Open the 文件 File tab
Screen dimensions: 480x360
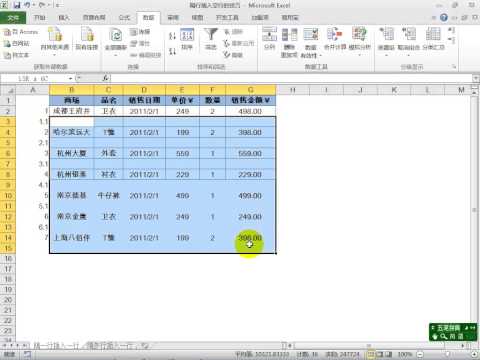tap(13, 18)
